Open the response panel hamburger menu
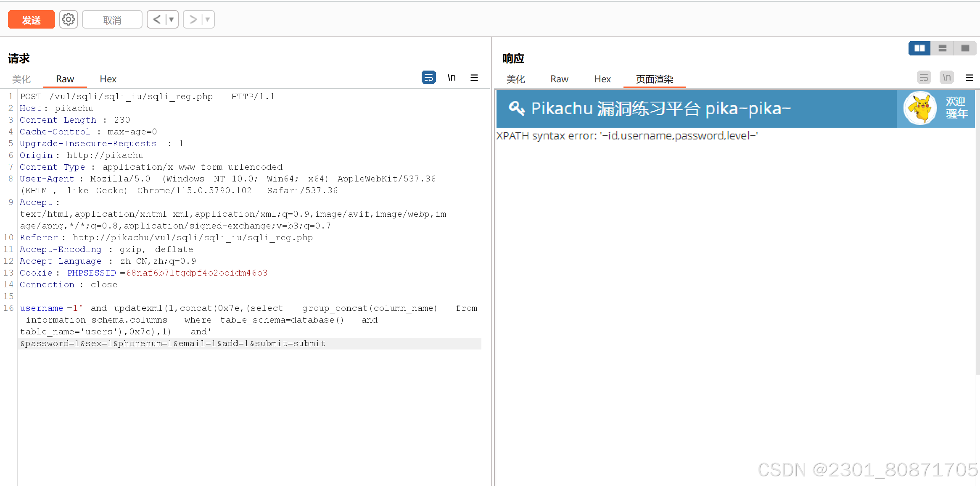 [x=969, y=78]
